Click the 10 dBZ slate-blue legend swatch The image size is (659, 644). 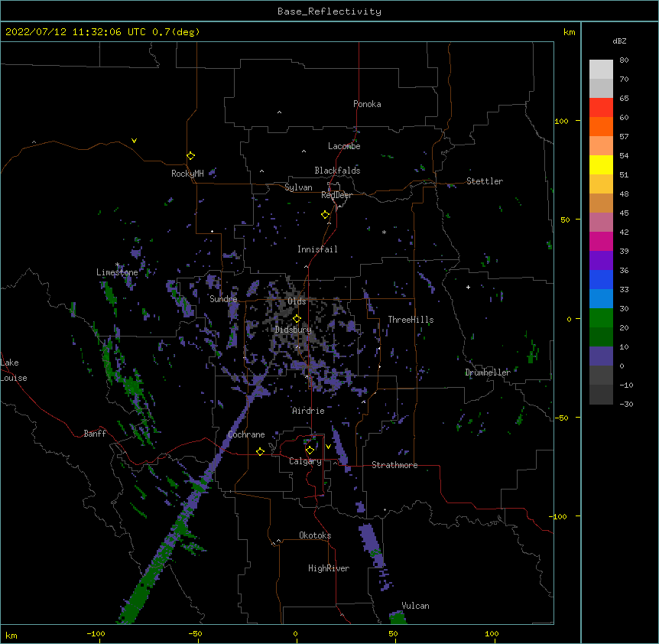pos(601,356)
